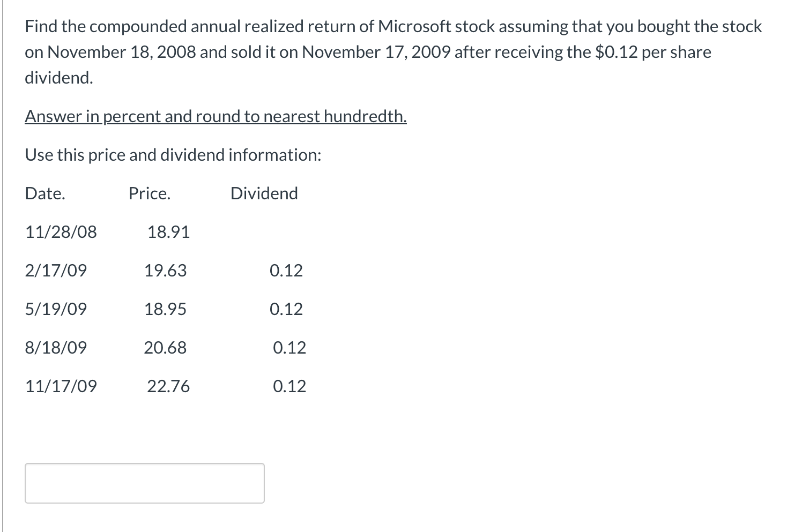The width and height of the screenshot is (787, 532).
Task: Click inside the empty response box
Action: [144, 483]
